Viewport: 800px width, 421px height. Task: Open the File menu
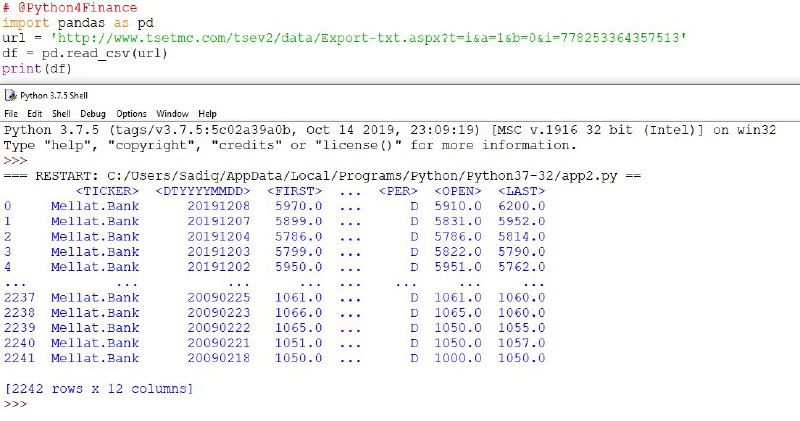(x=11, y=114)
